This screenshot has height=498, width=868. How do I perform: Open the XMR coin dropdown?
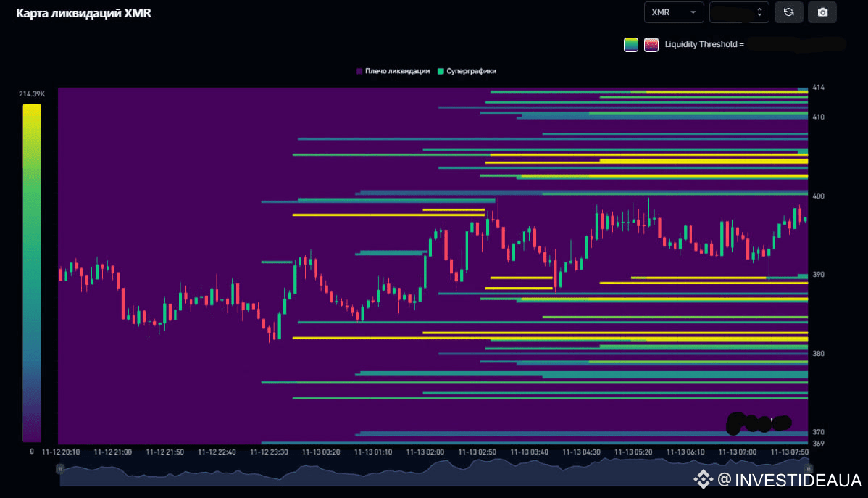(x=673, y=12)
